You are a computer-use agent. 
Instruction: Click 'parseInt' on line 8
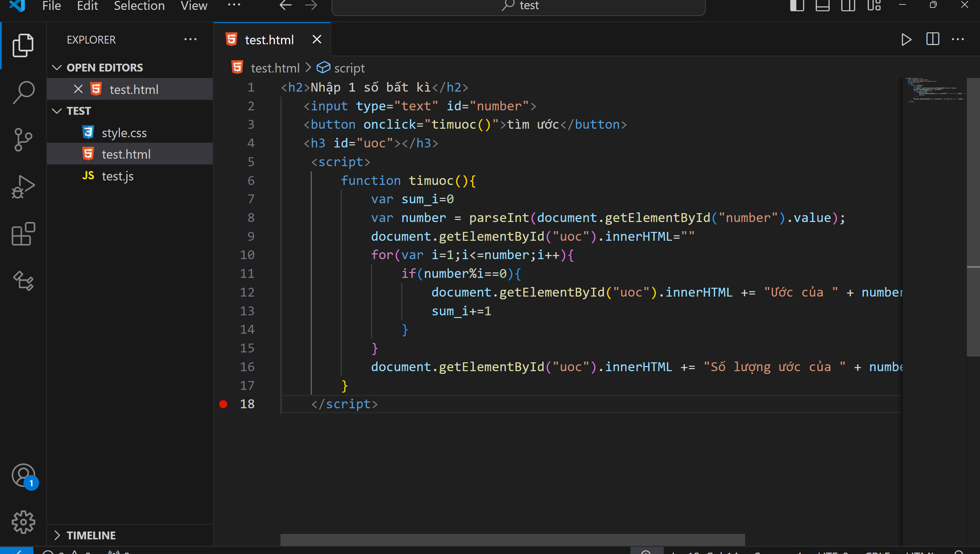pyautogui.click(x=499, y=218)
